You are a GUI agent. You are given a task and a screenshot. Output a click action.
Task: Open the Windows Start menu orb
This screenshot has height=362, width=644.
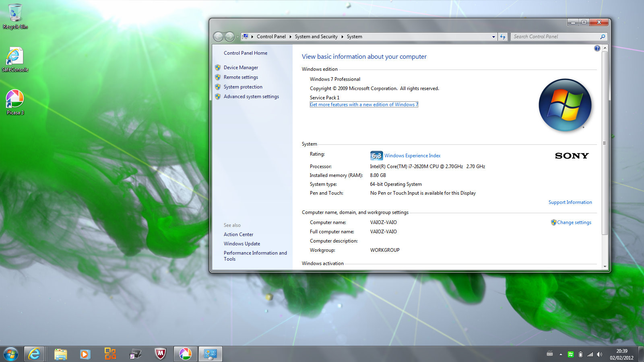tap(11, 354)
